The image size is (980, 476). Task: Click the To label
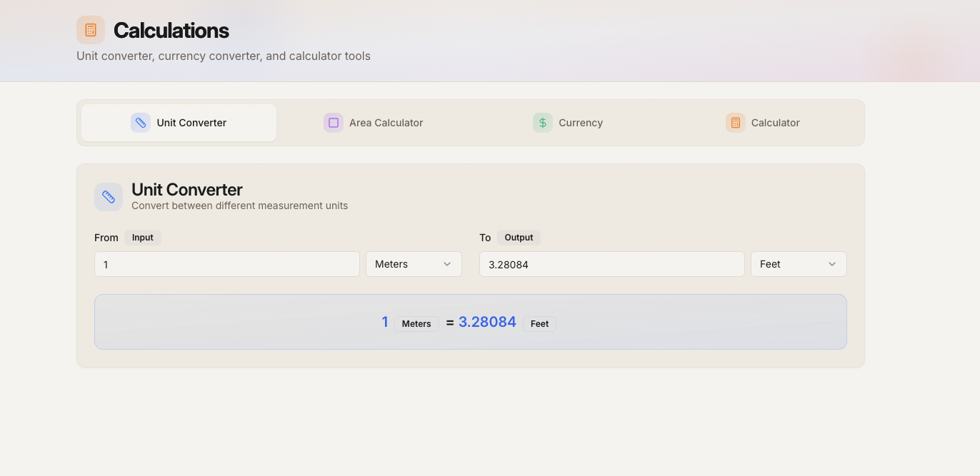coord(485,238)
